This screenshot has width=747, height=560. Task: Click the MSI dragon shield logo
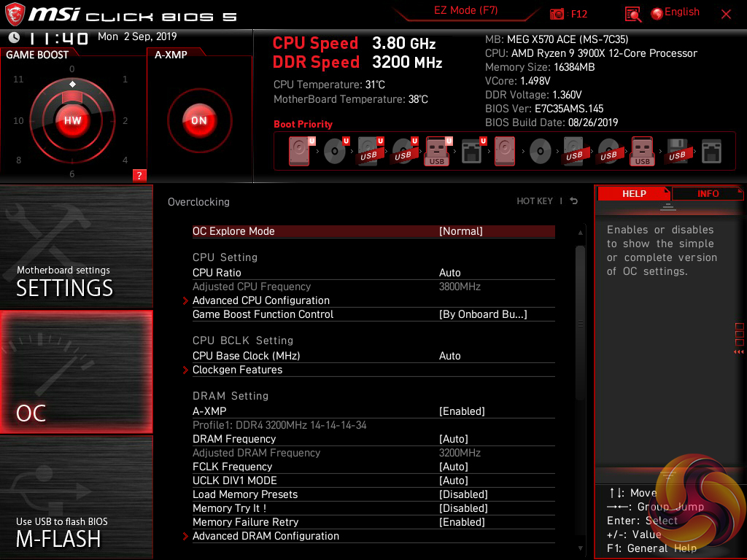coord(15,15)
